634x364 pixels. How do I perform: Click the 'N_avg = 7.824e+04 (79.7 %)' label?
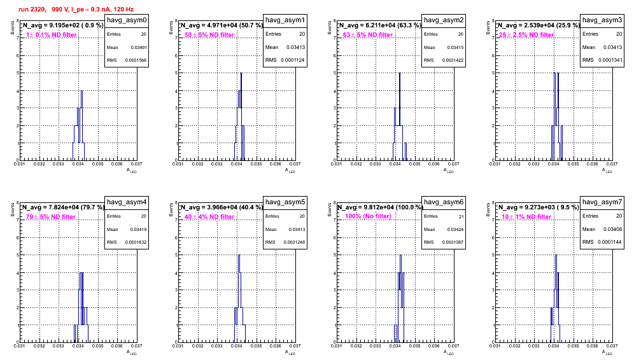62,207
